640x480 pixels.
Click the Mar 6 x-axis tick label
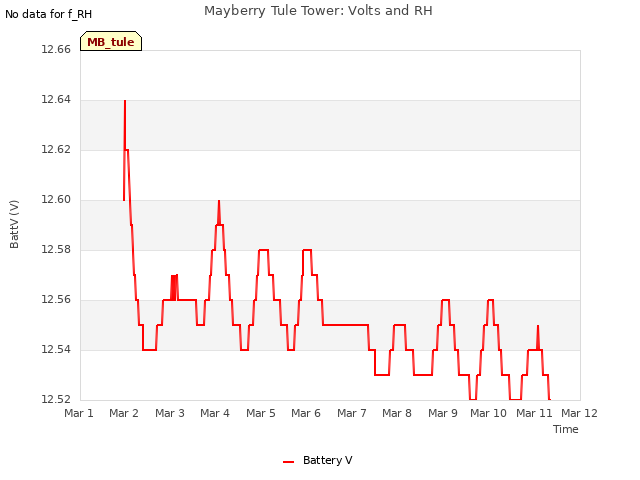pos(306,413)
